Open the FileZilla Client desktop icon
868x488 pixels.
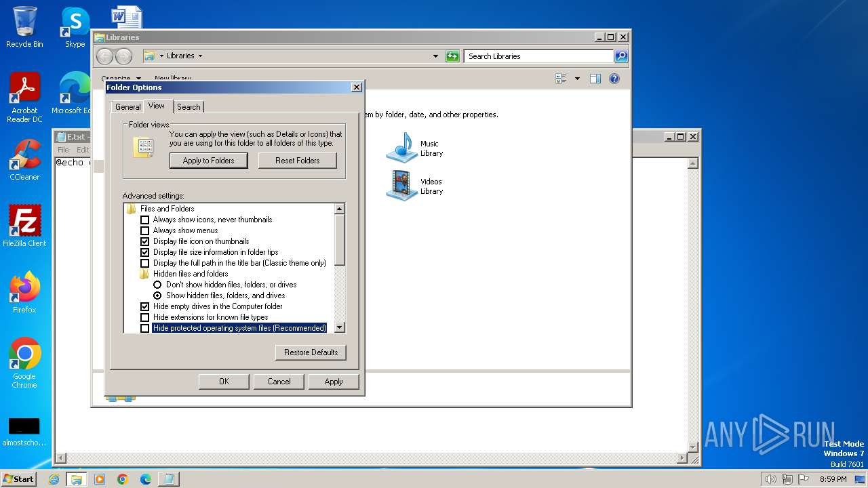point(24,226)
